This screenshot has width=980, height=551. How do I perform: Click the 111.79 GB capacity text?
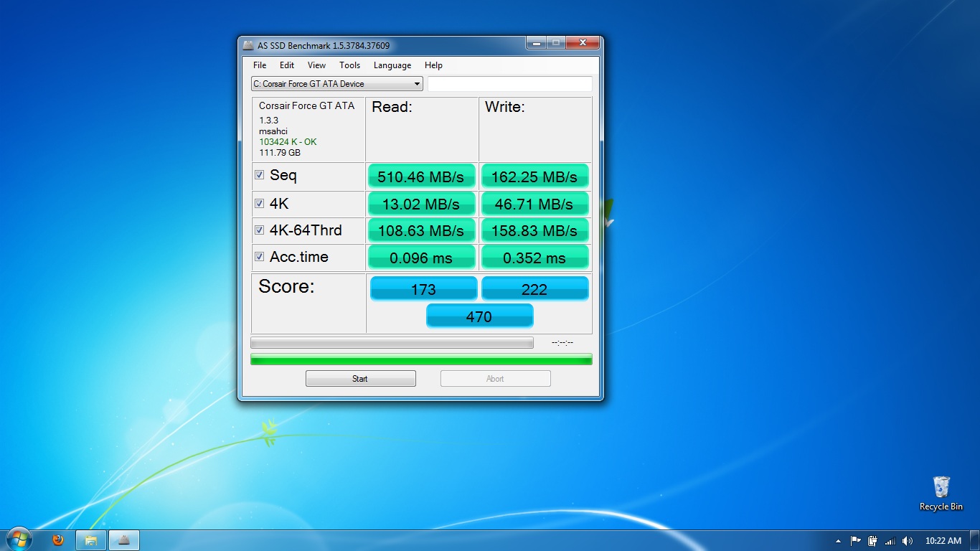click(x=280, y=153)
